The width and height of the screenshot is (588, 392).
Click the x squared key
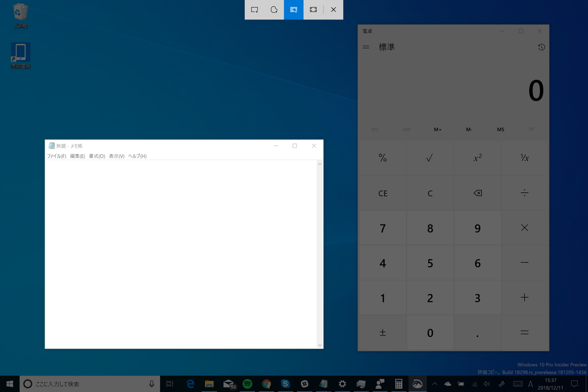point(477,158)
